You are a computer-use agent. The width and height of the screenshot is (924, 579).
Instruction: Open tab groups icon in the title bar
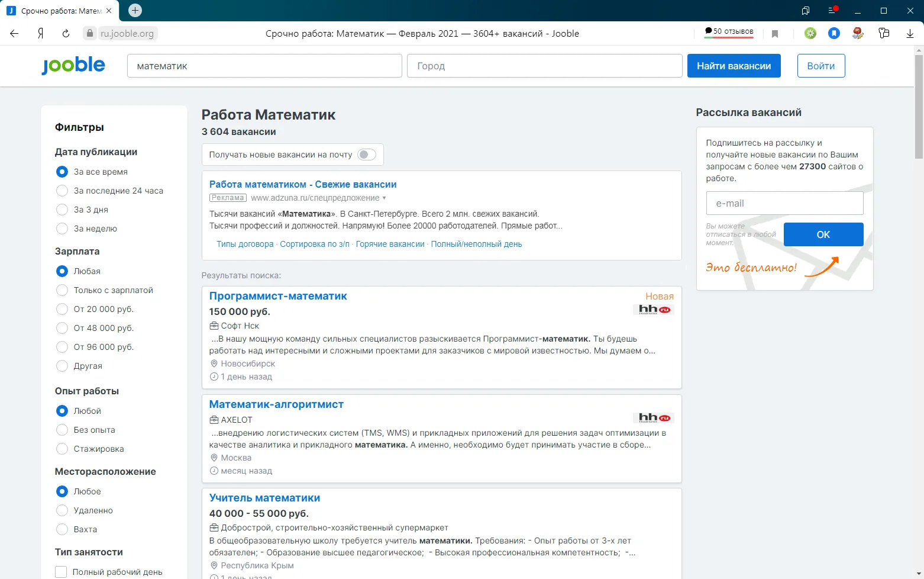(x=806, y=11)
